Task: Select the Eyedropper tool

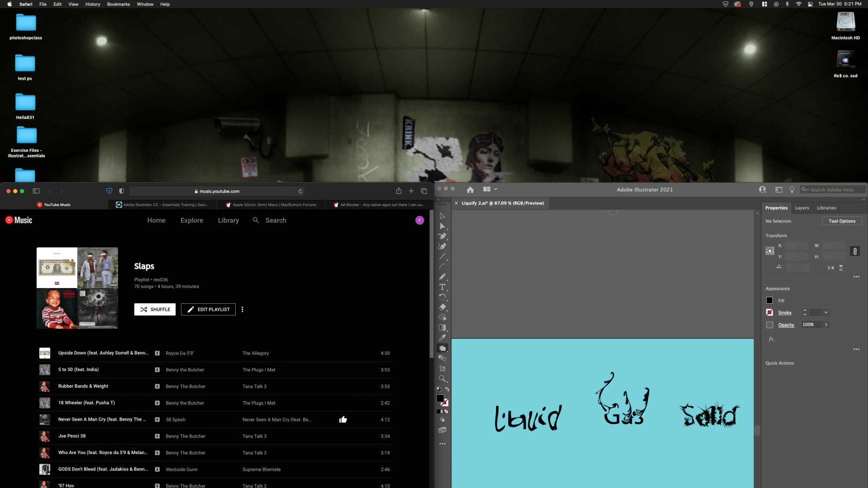Action: [442, 338]
